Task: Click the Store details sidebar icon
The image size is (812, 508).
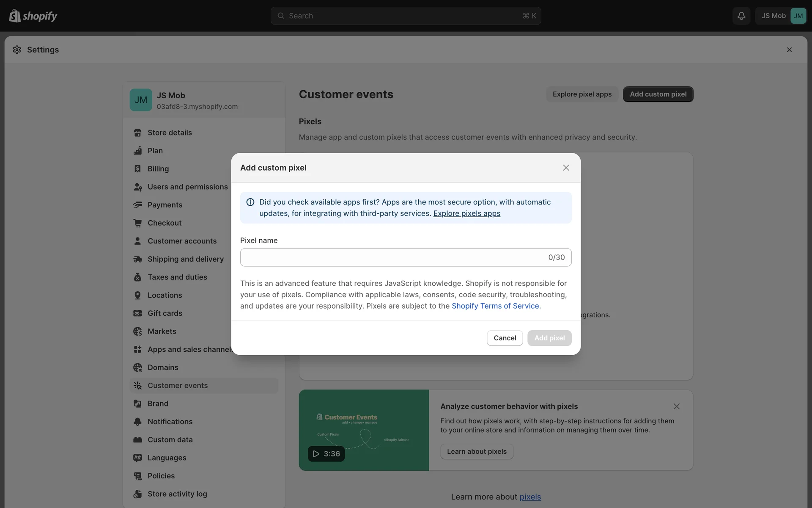Action: [137, 133]
